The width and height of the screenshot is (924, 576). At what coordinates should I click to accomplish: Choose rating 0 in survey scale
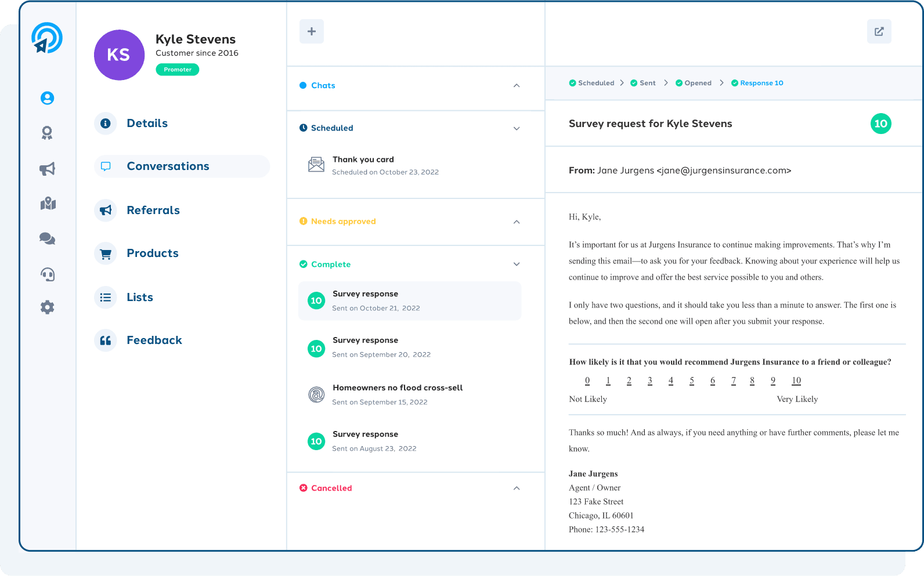click(x=587, y=381)
